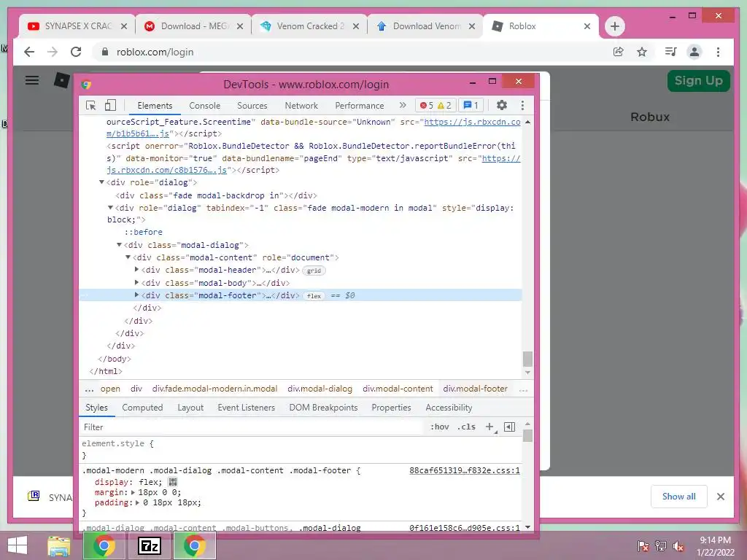Open the Windows Start button
The image size is (747, 560).
pos(18,545)
